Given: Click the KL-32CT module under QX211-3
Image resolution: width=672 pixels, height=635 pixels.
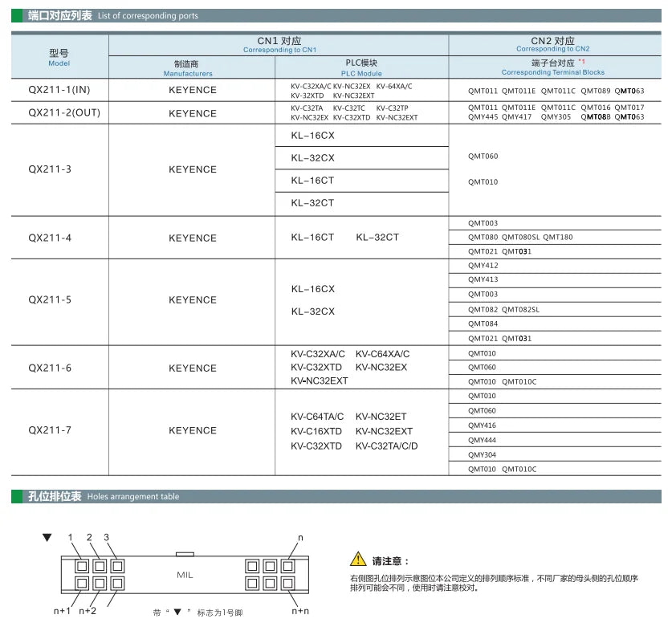Looking at the screenshot, I should pyautogui.click(x=313, y=203).
